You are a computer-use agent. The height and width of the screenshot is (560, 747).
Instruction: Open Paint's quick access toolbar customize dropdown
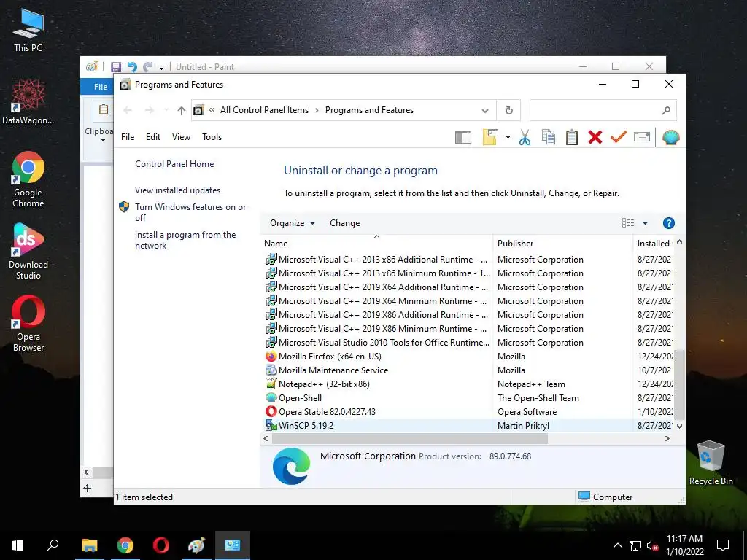click(161, 68)
